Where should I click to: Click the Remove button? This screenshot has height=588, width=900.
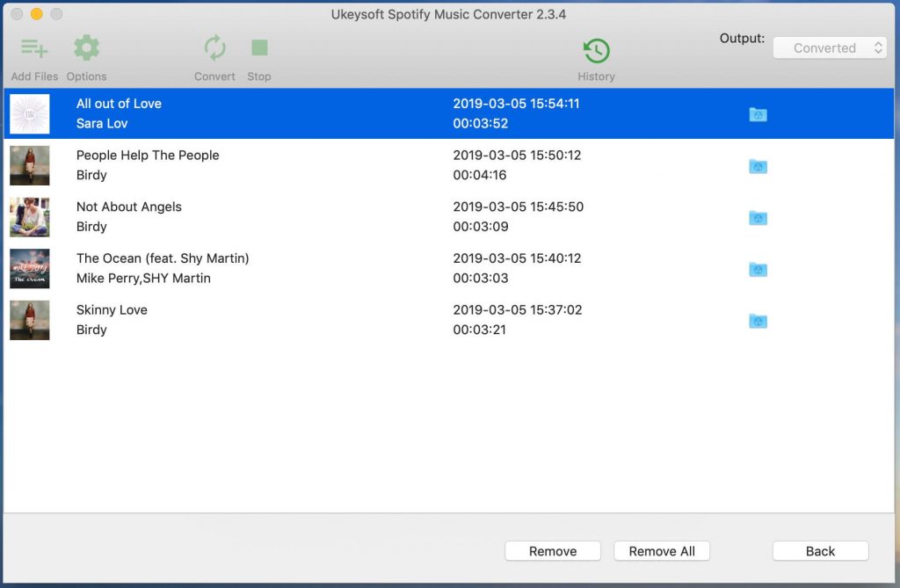click(553, 551)
